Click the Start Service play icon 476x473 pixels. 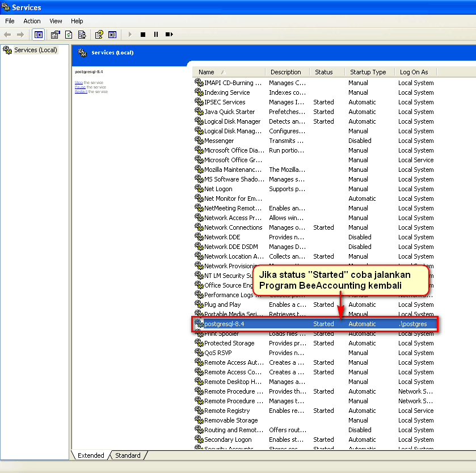click(x=130, y=35)
